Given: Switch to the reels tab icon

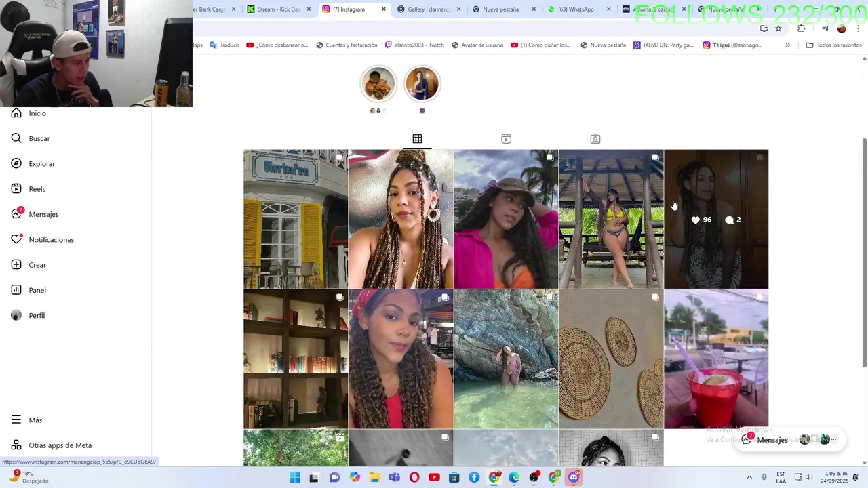Looking at the screenshot, I should [506, 139].
